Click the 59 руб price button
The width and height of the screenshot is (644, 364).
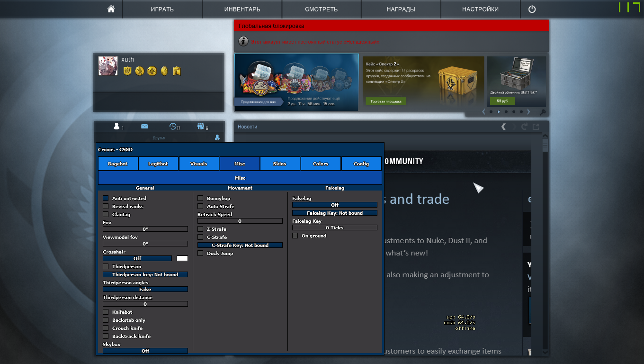click(x=502, y=101)
